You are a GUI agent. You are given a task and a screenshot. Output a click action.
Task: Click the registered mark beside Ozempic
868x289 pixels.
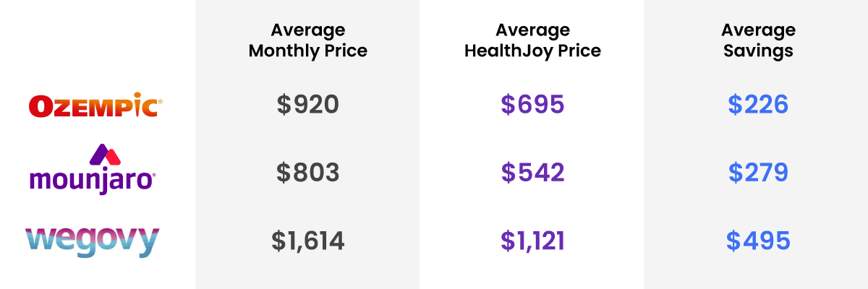click(160, 102)
